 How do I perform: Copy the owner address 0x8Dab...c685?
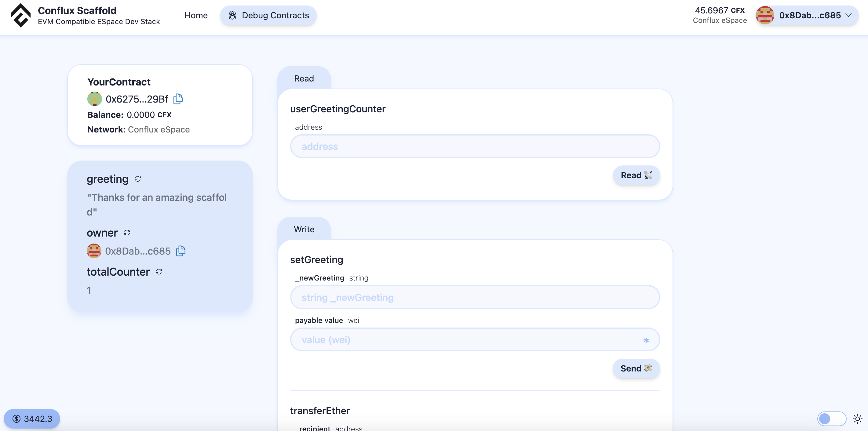coord(181,251)
